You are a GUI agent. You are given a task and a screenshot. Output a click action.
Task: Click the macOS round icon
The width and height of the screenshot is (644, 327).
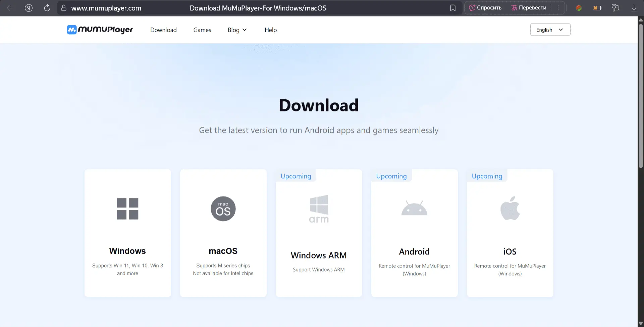point(223,209)
